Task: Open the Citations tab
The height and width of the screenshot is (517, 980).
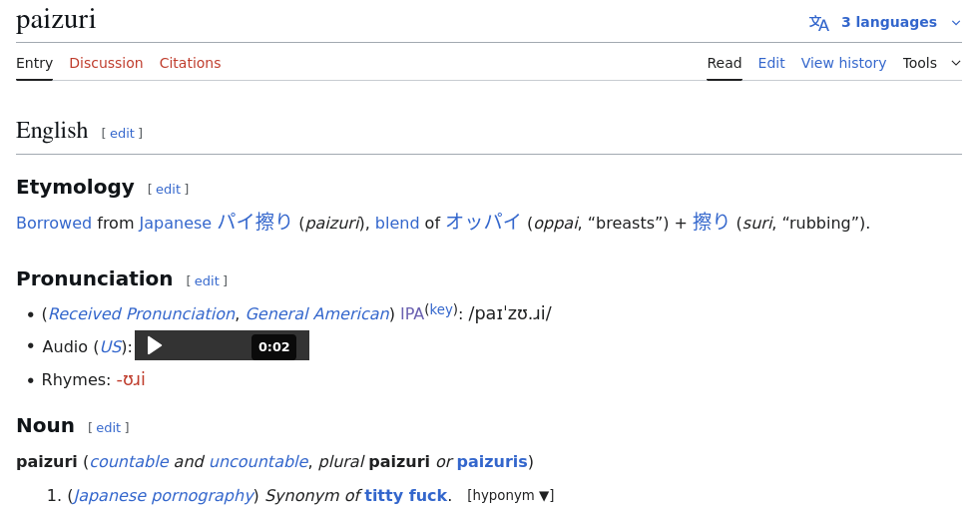Action: click(190, 63)
